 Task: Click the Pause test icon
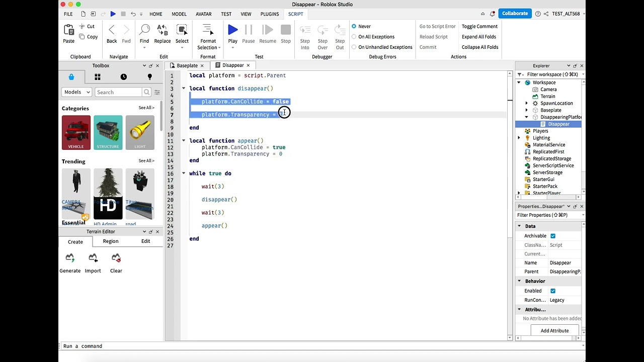(x=249, y=30)
